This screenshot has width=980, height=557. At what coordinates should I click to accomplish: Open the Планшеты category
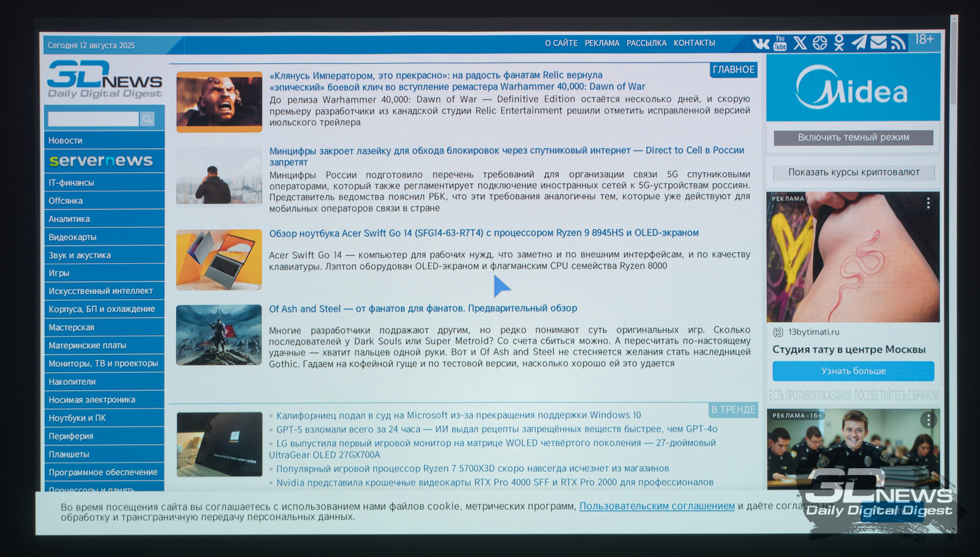coord(104,454)
